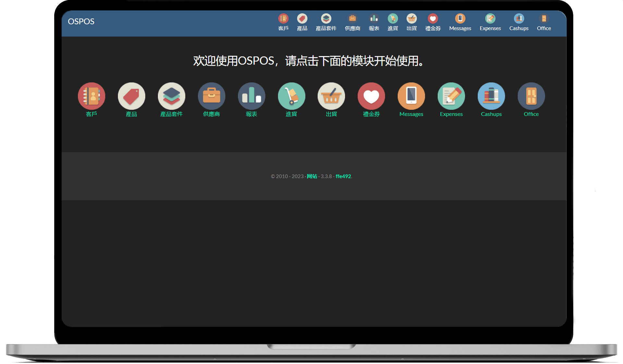
Task: Select 客戶 in the top navigation bar
Action: click(x=283, y=22)
